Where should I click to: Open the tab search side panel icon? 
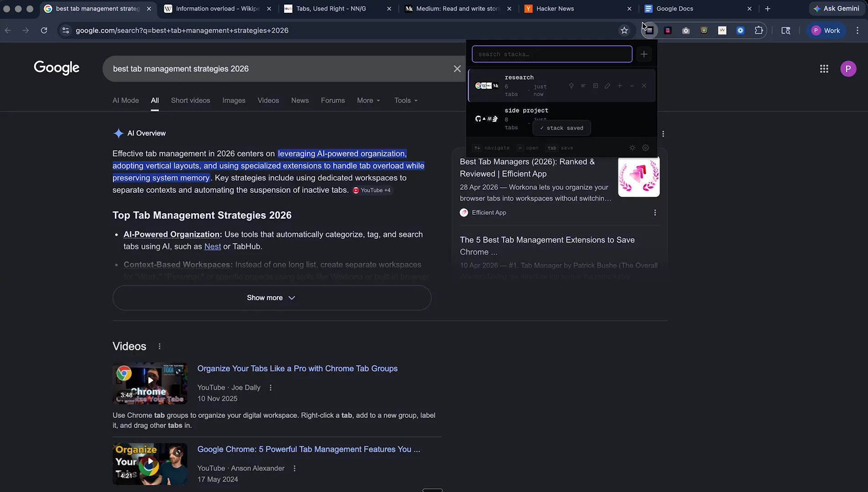[786, 31]
